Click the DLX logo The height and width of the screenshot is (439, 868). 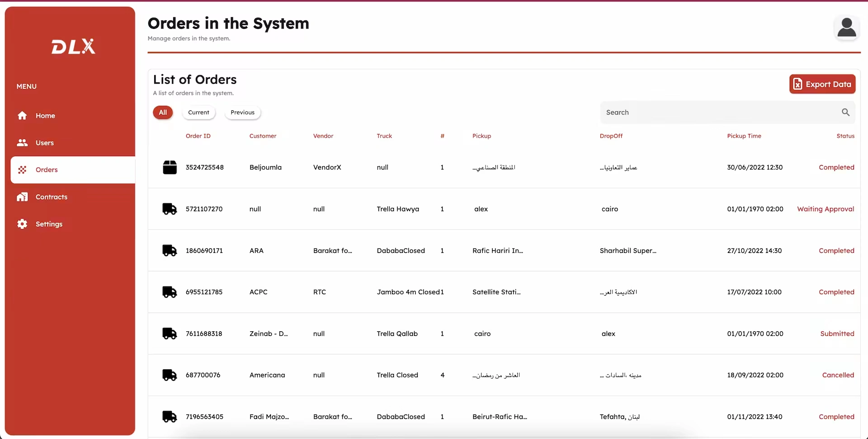[x=73, y=46]
